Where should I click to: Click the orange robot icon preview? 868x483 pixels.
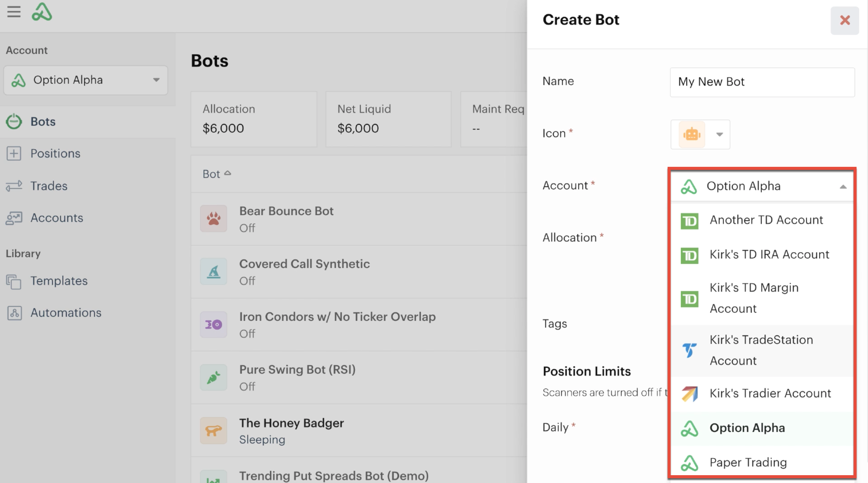point(692,134)
